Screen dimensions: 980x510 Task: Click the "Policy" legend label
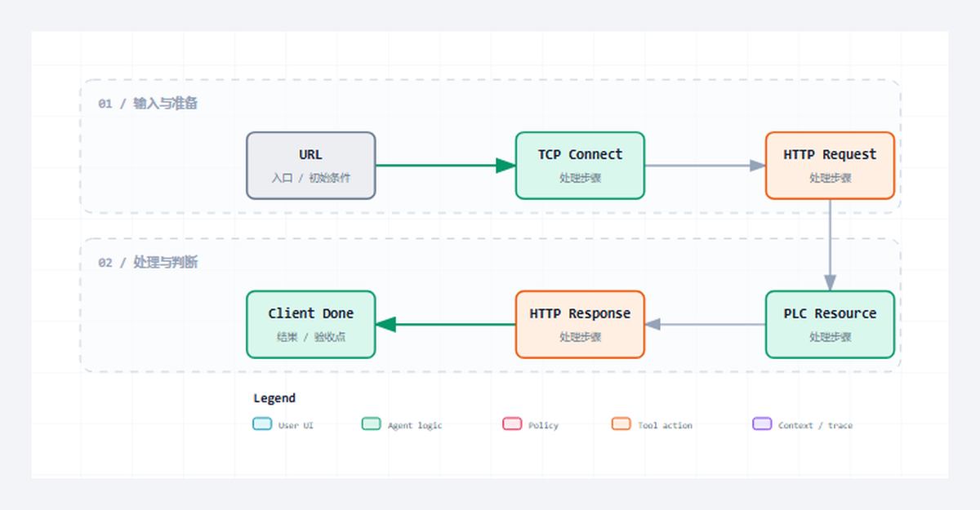[543, 425]
